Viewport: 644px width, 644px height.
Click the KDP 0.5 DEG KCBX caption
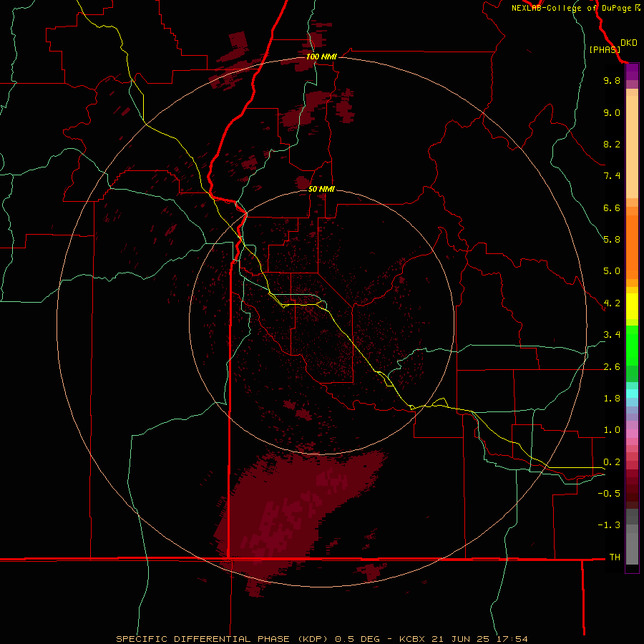[322, 639]
